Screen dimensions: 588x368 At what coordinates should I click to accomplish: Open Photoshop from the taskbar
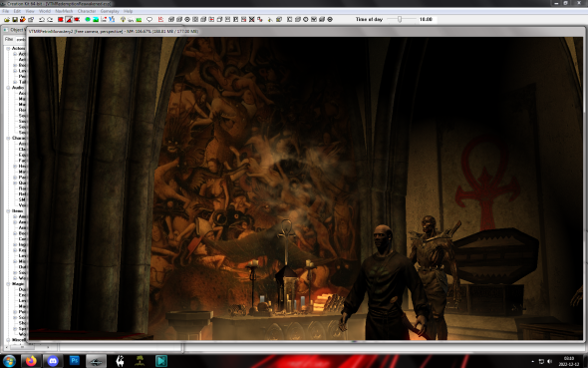pyautogui.click(x=75, y=361)
